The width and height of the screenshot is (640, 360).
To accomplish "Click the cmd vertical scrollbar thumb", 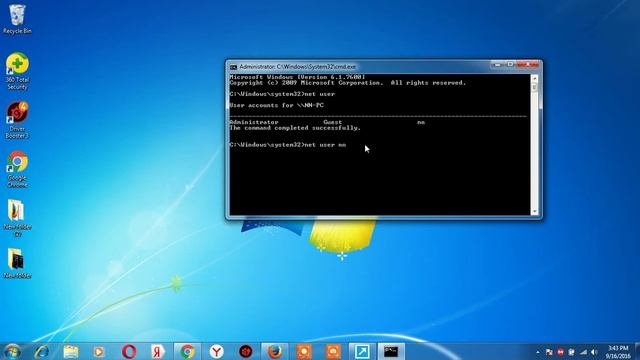I will 534,87.
